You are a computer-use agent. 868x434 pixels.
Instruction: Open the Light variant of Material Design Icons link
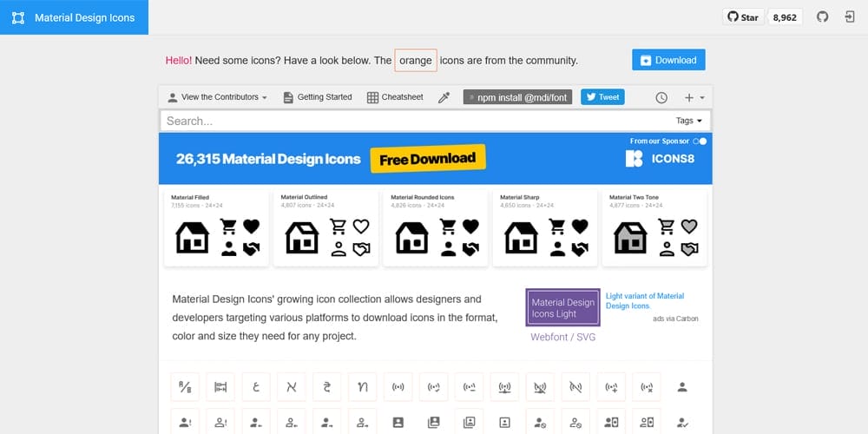coord(645,300)
